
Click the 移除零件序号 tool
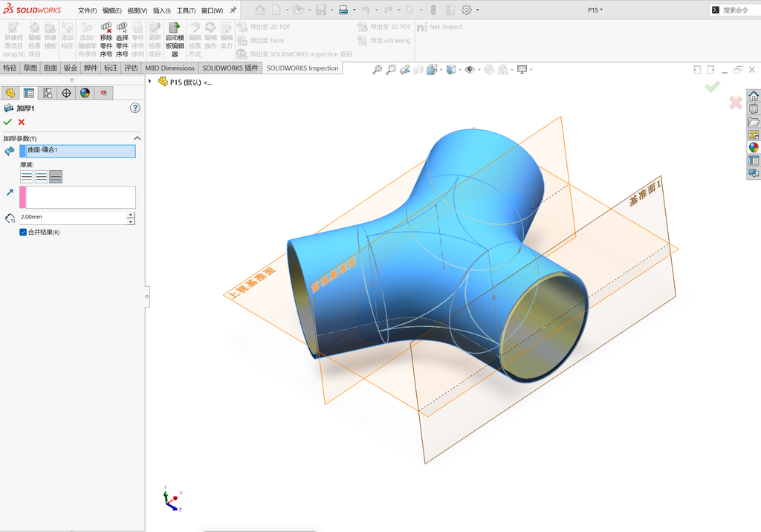(106, 40)
